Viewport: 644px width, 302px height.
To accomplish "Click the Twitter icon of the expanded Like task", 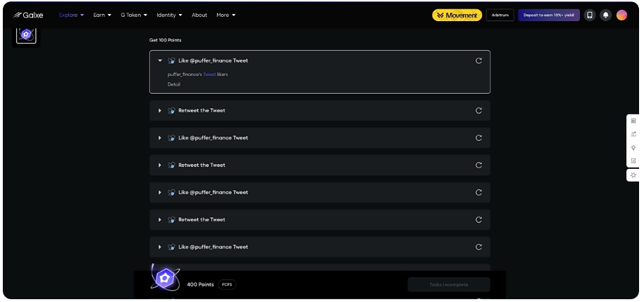I will (x=172, y=61).
